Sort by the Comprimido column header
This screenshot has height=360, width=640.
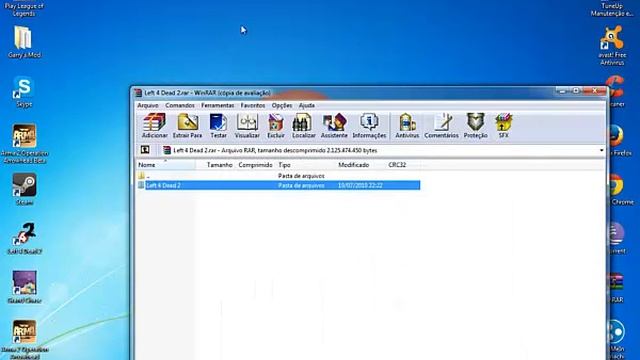[255, 165]
